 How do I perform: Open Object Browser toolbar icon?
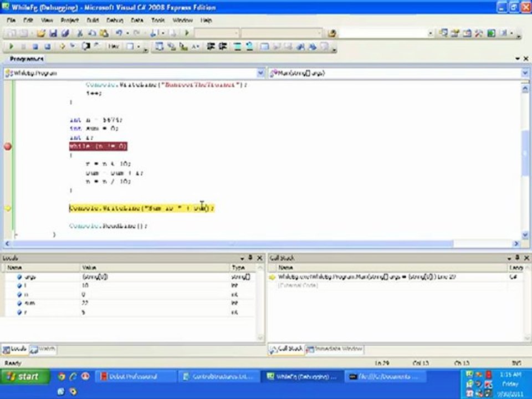(x=467, y=33)
